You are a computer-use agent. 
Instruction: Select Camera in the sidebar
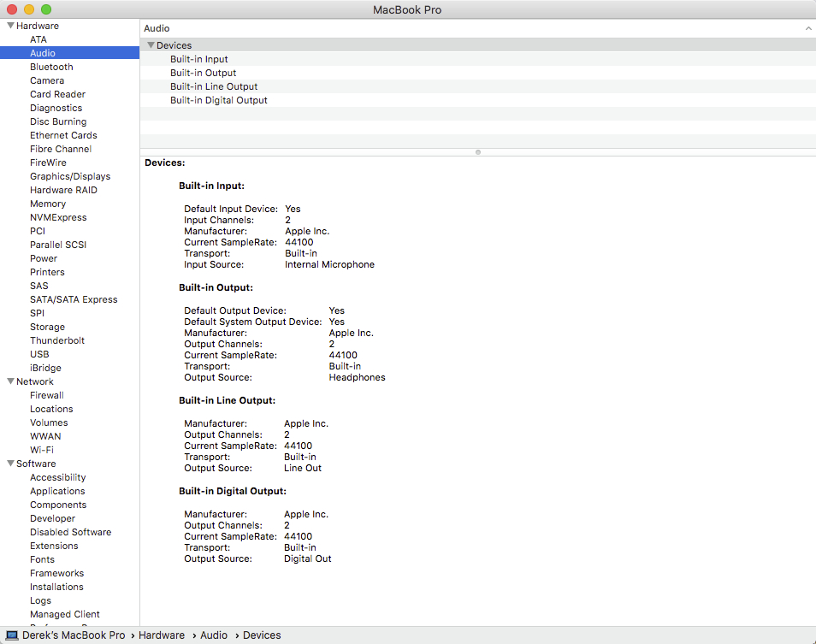[x=47, y=80]
